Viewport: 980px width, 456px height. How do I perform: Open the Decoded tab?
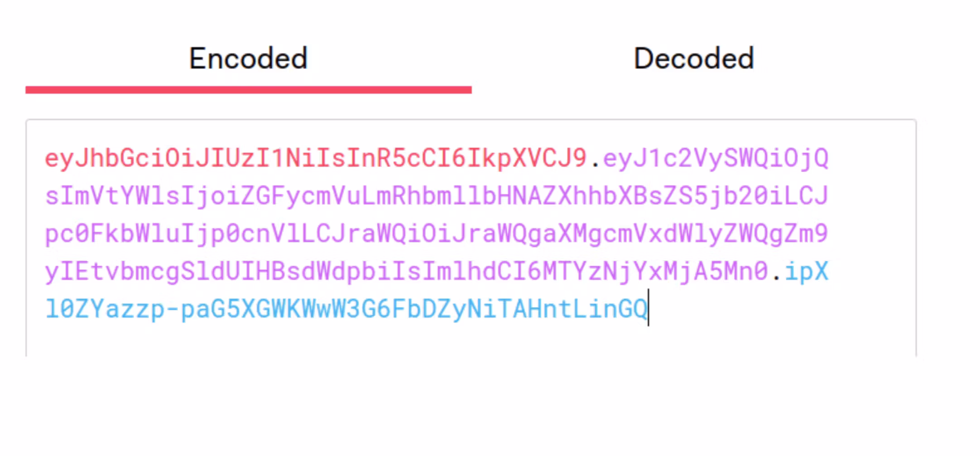coord(693,58)
